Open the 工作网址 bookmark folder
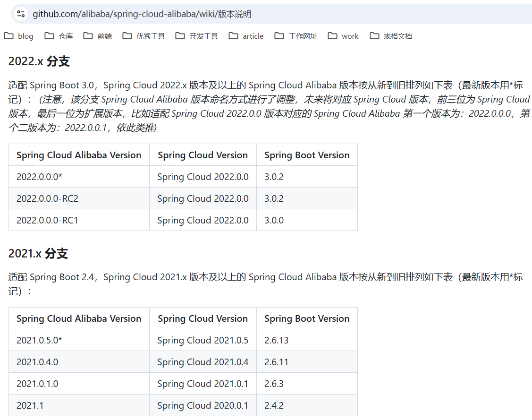 (x=296, y=36)
